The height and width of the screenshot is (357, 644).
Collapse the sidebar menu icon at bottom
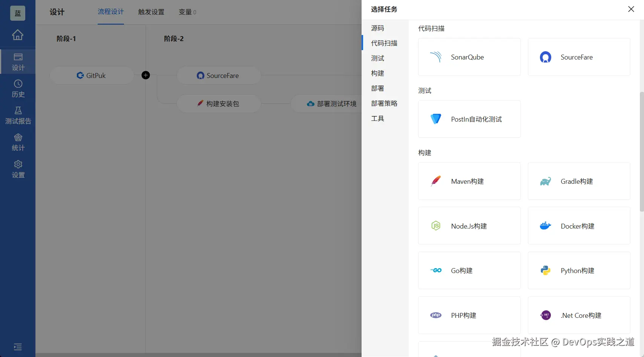(18, 347)
